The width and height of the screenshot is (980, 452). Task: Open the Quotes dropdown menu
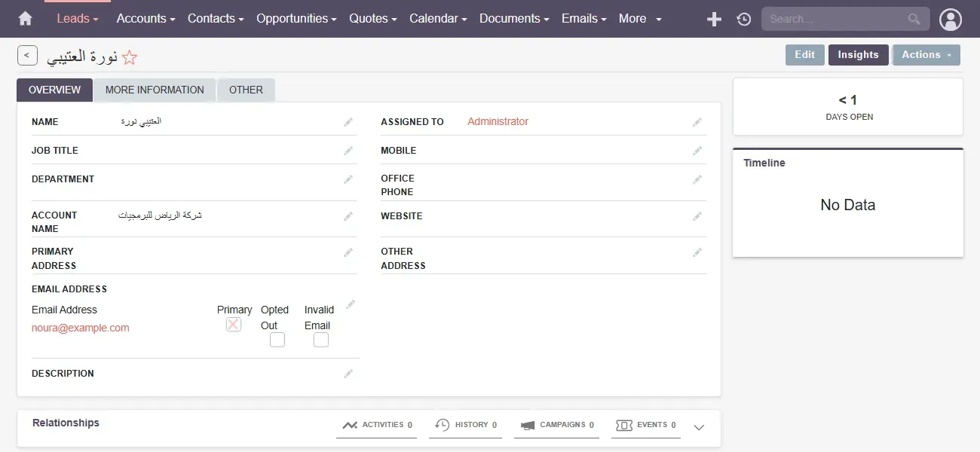click(x=373, y=19)
